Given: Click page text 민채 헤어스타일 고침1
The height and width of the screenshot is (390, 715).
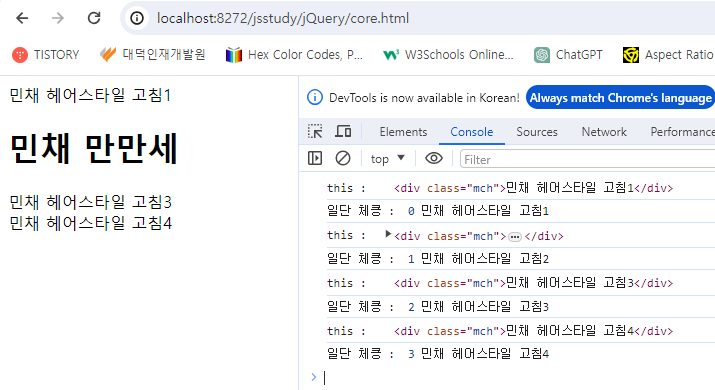Looking at the screenshot, I should pyautogui.click(x=90, y=95).
